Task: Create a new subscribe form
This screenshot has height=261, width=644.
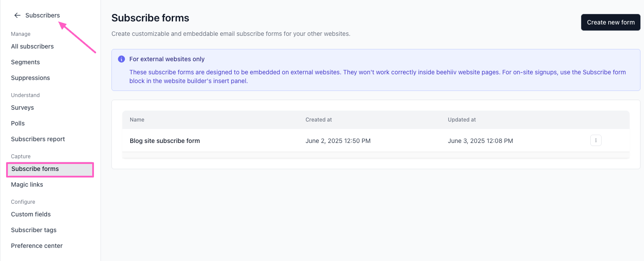Action: [x=610, y=22]
